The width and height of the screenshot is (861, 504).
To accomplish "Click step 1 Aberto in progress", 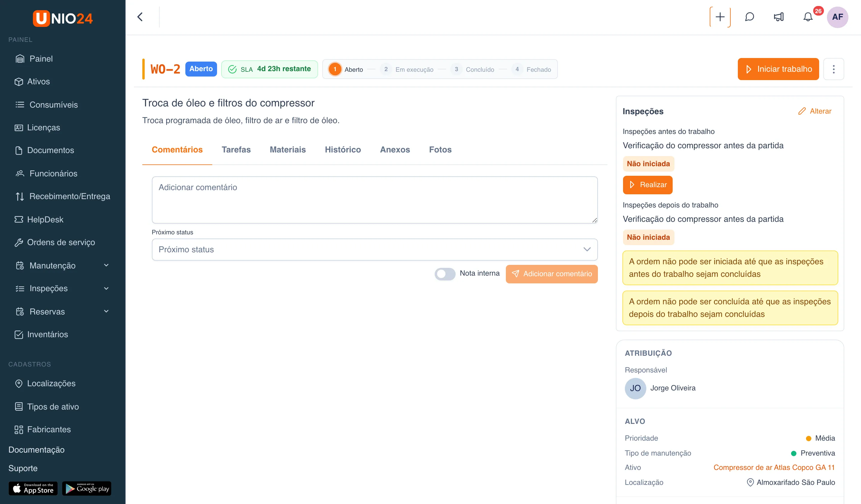I will point(345,69).
